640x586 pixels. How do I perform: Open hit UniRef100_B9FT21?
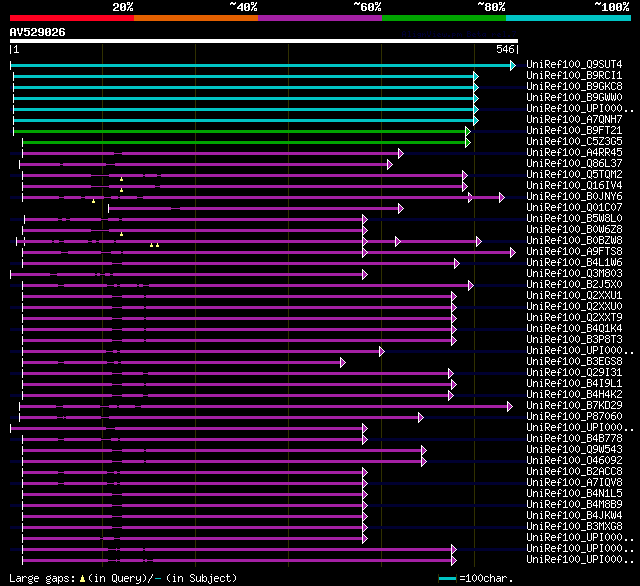pyautogui.click(x=574, y=130)
